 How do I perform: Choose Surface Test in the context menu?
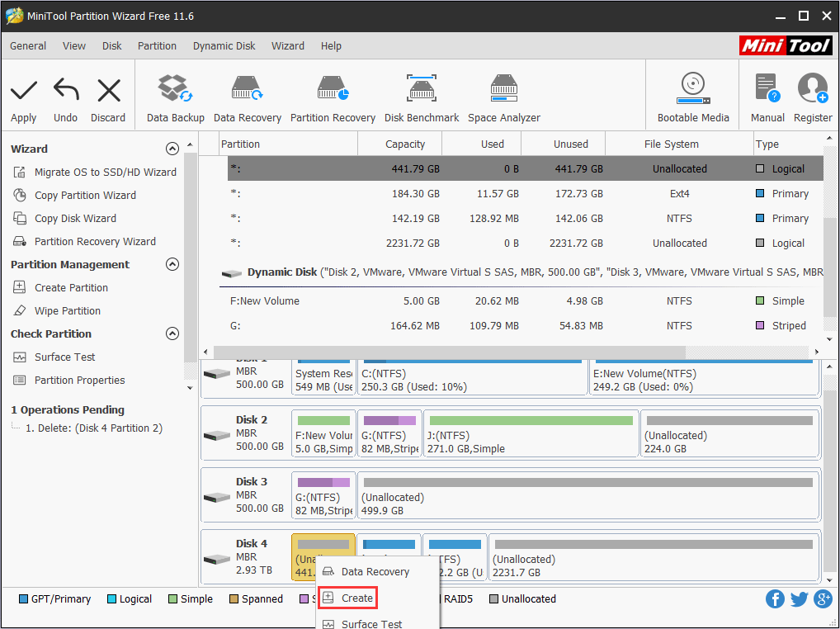(377, 624)
